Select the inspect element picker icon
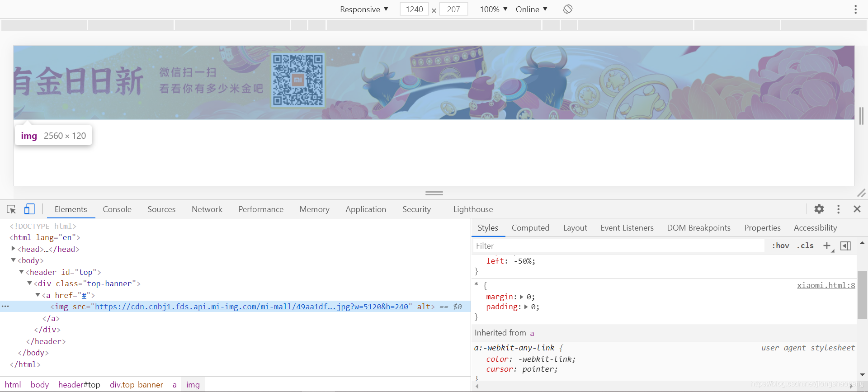 tap(11, 209)
